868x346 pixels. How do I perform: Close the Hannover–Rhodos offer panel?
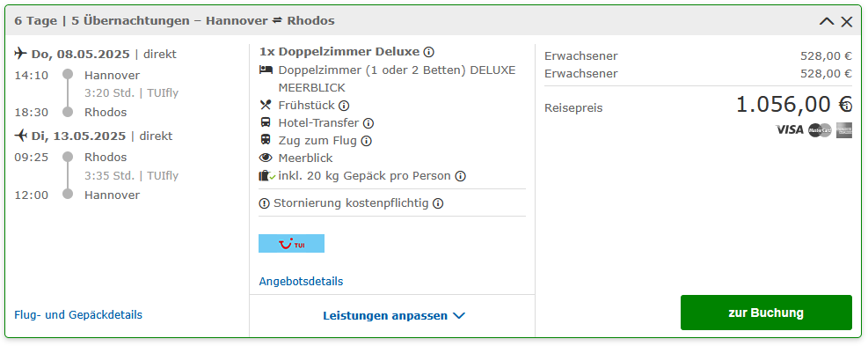847,22
